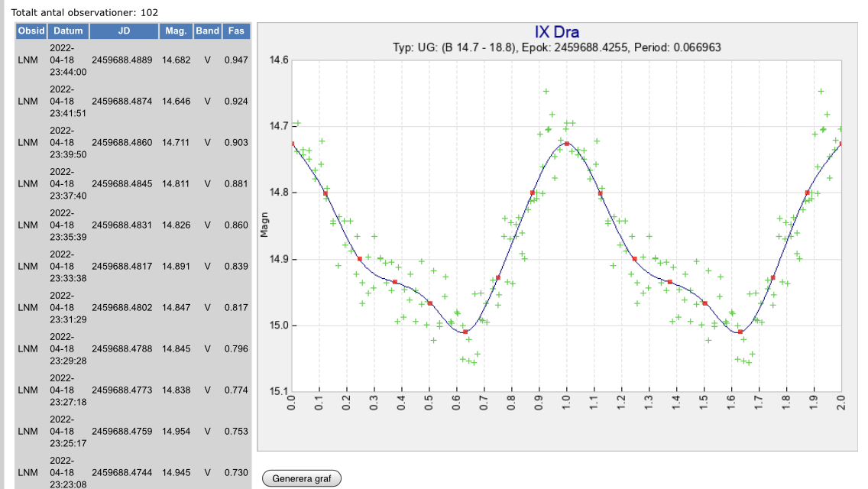Click the date cell with time 23:37:40

click(x=68, y=184)
